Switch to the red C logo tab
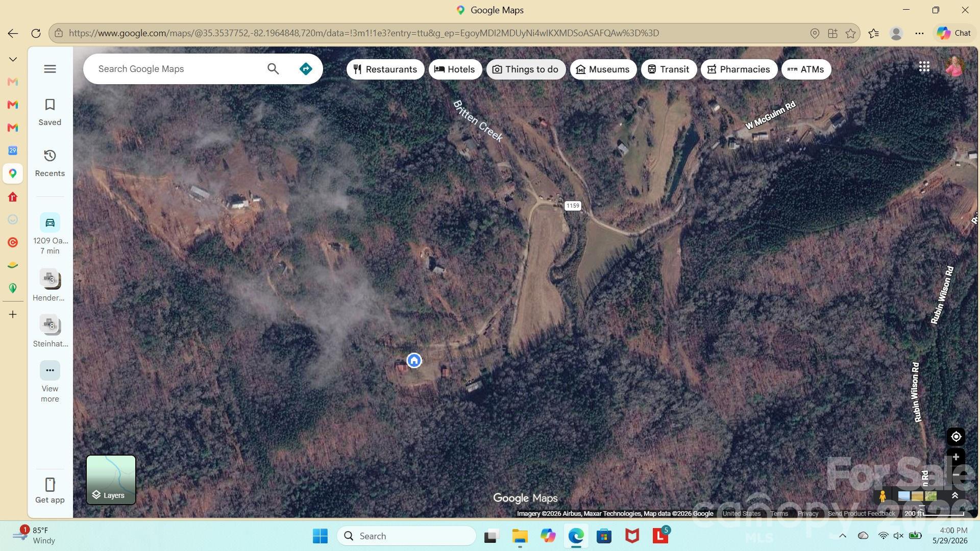Image resolution: width=980 pixels, height=551 pixels. coord(13,242)
